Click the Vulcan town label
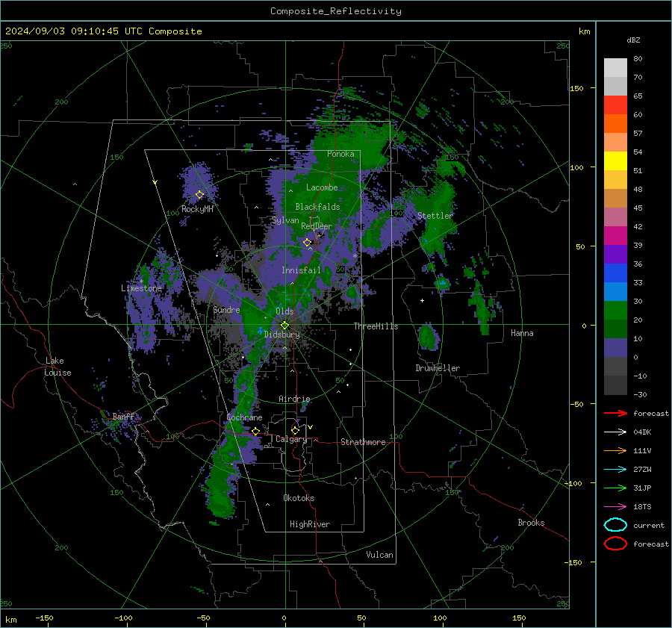The image size is (672, 628). (x=379, y=555)
